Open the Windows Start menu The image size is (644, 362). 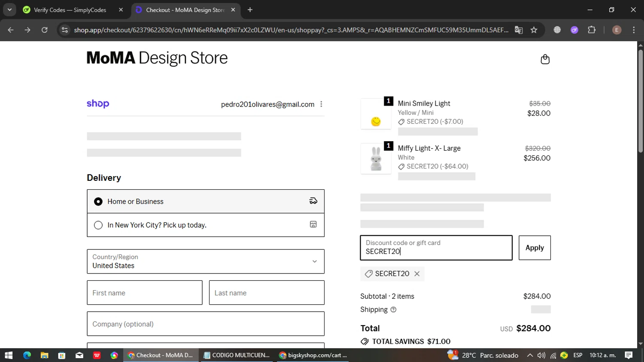coord(9,355)
